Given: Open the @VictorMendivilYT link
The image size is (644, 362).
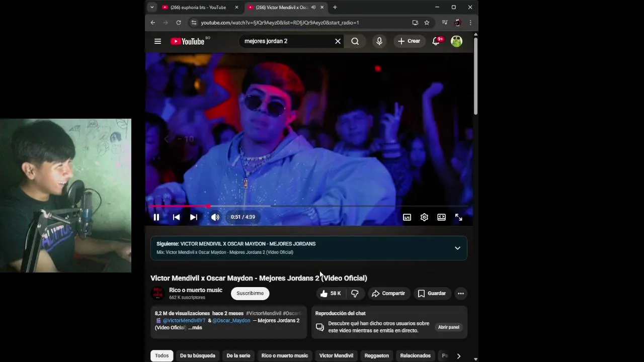Looking at the screenshot, I should click(184, 320).
